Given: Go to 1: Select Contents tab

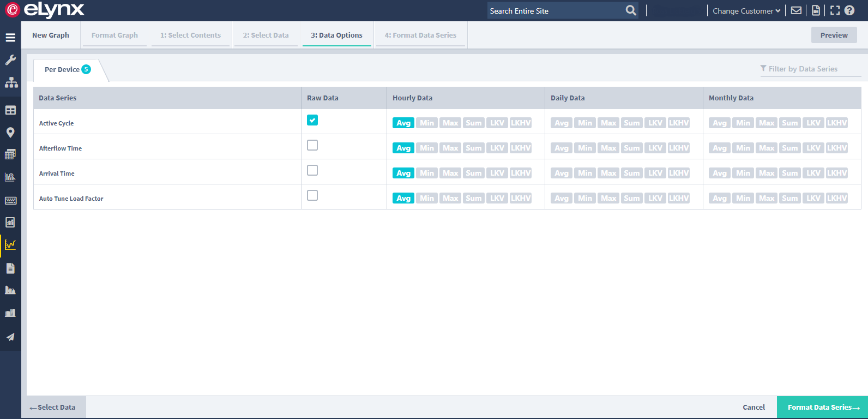Looking at the screenshot, I should (x=191, y=35).
